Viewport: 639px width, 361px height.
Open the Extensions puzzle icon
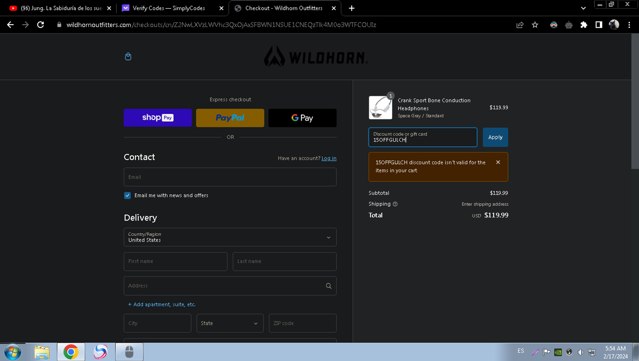coord(584,25)
